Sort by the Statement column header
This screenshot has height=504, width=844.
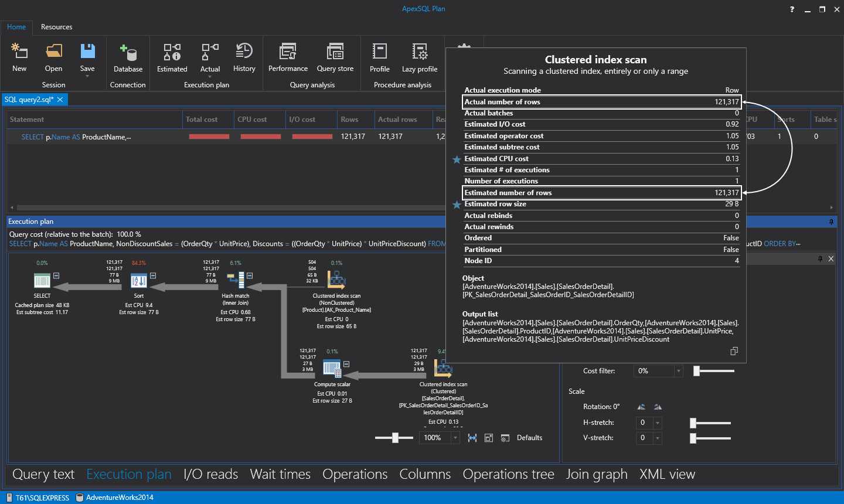coord(94,120)
